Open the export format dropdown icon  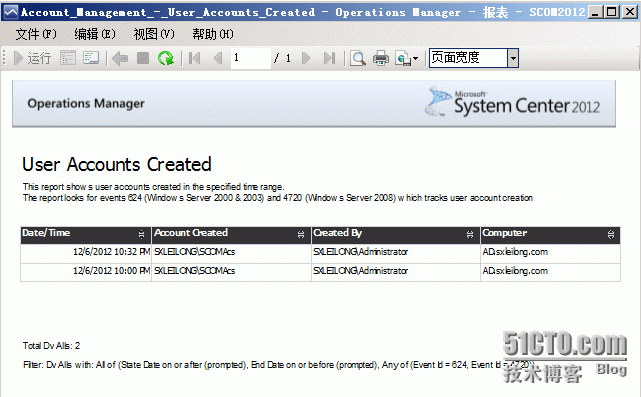[407, 58]
